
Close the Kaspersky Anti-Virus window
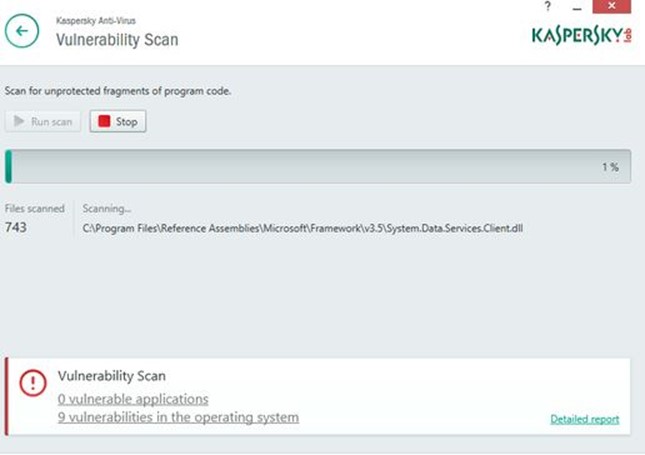(x=611, y=6)
